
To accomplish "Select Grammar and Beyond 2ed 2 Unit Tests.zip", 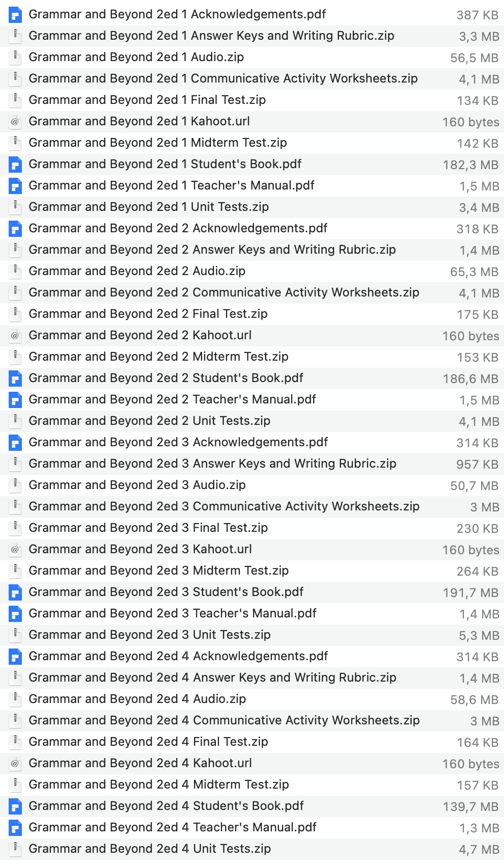I will click(x=150, y=421).
